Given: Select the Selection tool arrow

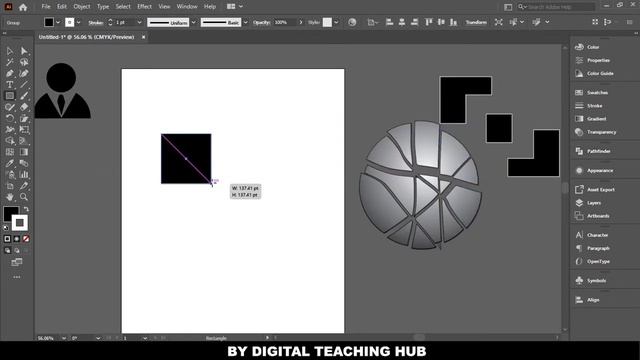Looking at the screenshot, I should tap(10, 51).
